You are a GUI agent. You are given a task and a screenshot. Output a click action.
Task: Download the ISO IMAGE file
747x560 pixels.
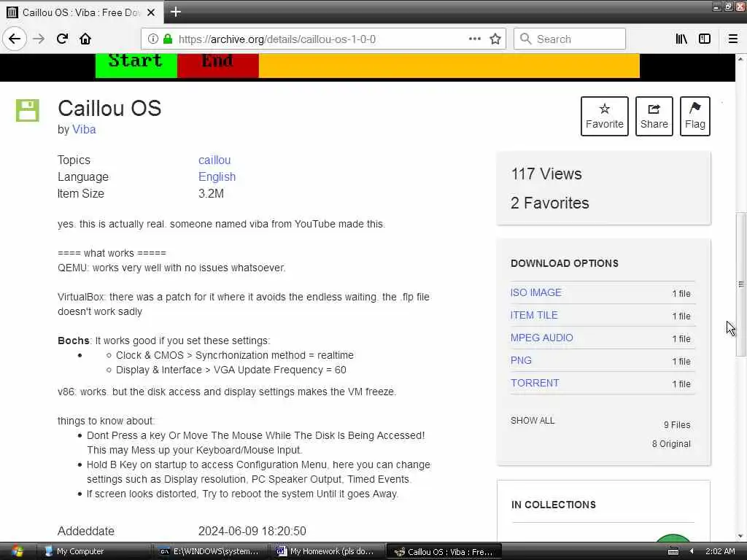coord(536,292)
